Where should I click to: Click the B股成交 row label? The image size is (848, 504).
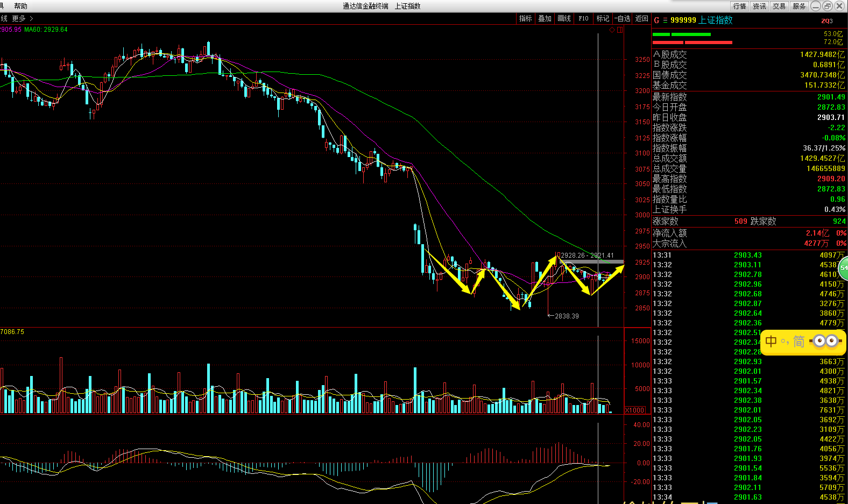(x=669, y=65)
